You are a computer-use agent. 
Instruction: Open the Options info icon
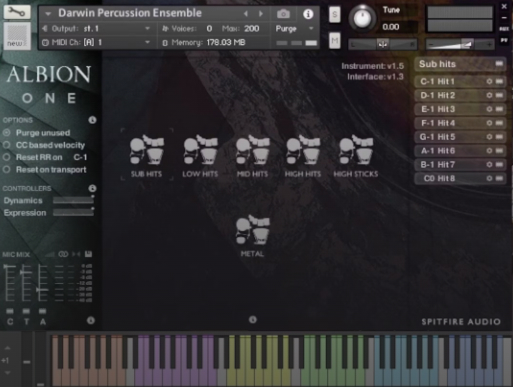point(92,120)
